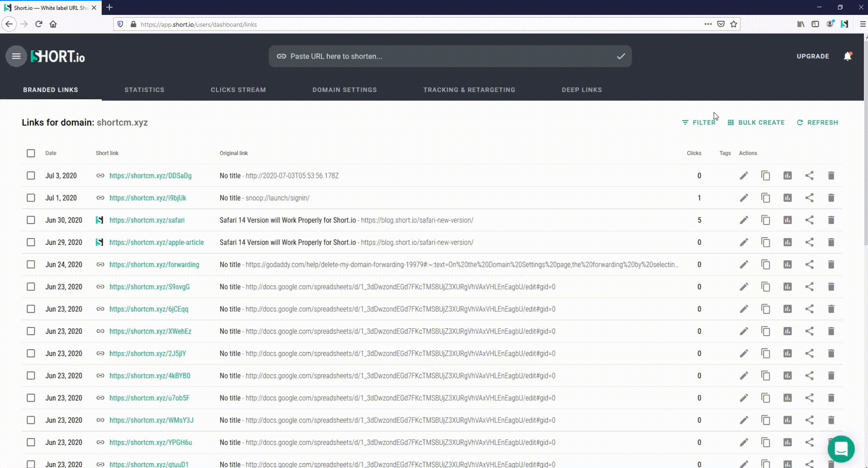The width and height of the screenshot is (868, 468).
Task: Click the notification bell icon
Action: pos(848,56)
